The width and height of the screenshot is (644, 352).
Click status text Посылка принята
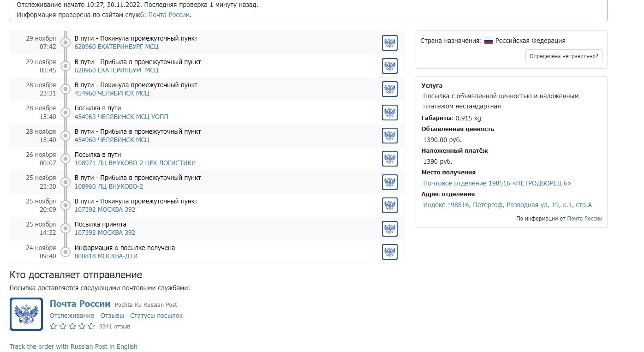(101, 224)
